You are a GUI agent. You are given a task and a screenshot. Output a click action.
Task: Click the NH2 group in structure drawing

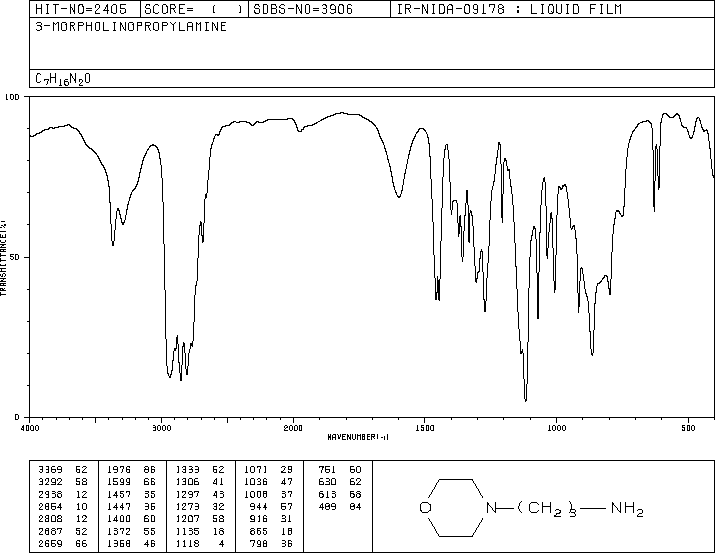pyautogui.click(x=627, y=508)
